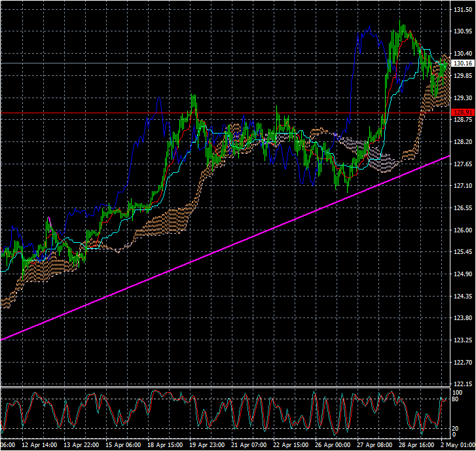Click the 129.30 price axis label
The image size is (476, 451).
(x=463, y=98)
